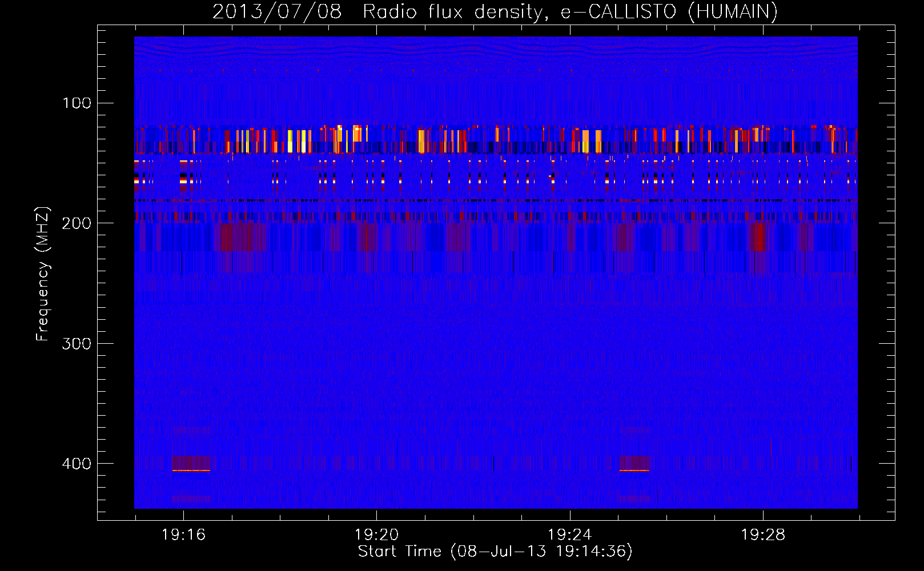This screenshot has height=571, width=924.
Task: Click the 400 MHz tick label
Action: (77, 463)
